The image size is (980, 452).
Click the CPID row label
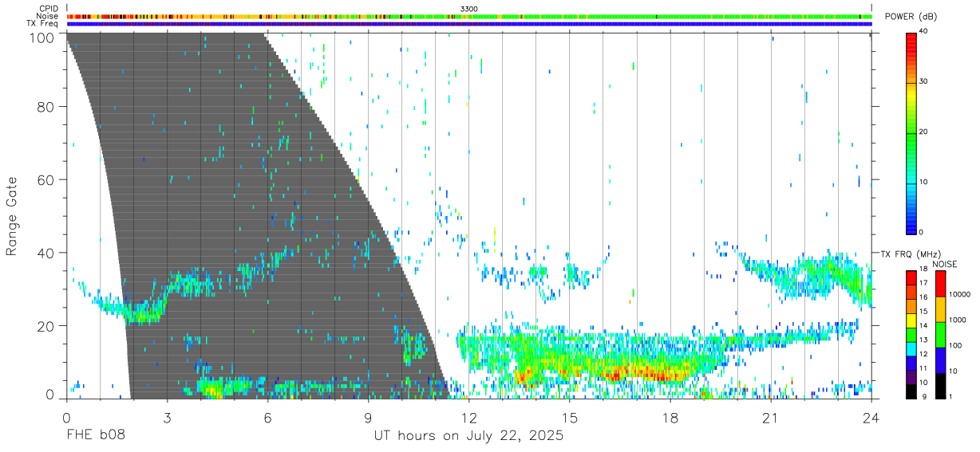point(49,9)
